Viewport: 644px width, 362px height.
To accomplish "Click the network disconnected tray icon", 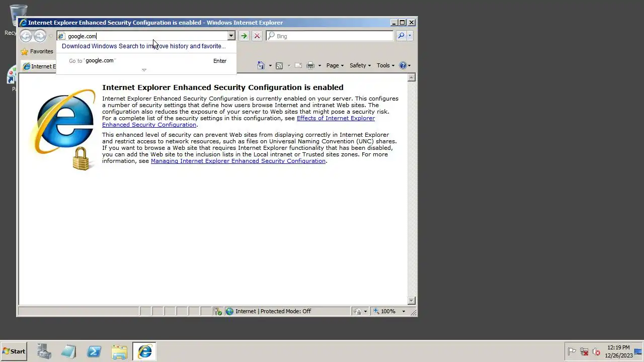I will [x=584, y=351].
